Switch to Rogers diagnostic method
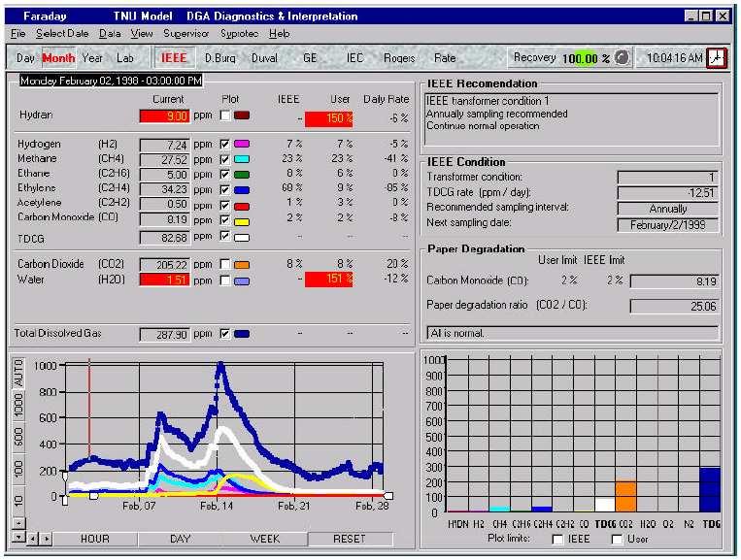Image resolution: width=741 pixels, height=560 pixels. pyautogui.click(x=399, y=58)
